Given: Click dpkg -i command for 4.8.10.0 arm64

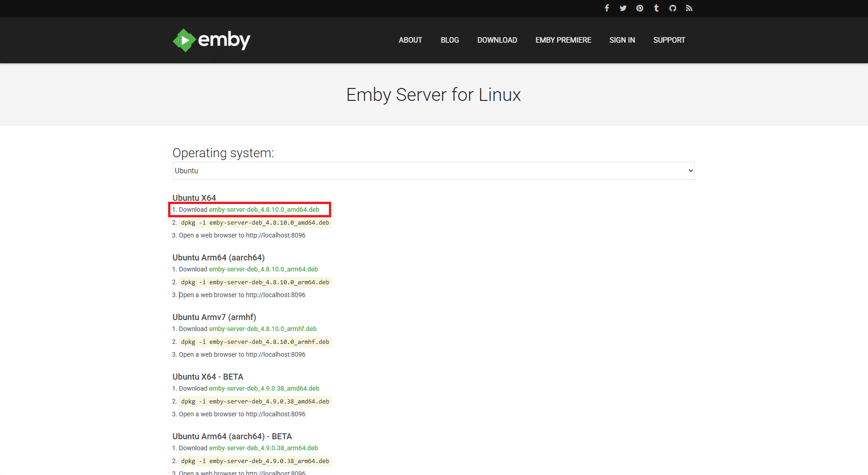Looking at the screenshot, I should 255,282.
